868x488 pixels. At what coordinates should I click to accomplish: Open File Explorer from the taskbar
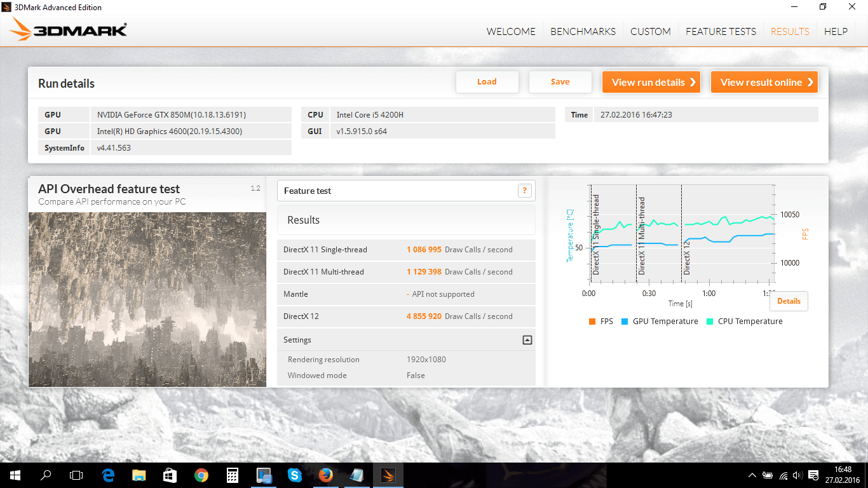139,475
